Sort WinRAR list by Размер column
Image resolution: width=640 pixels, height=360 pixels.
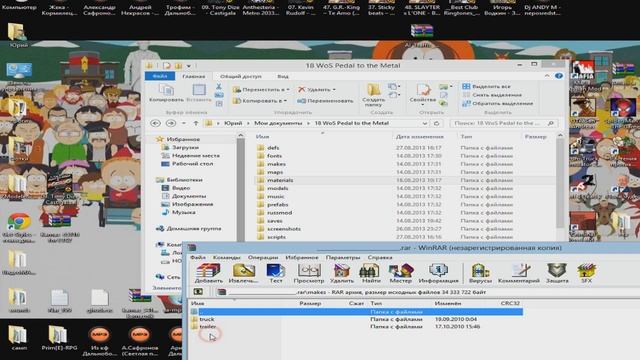(x=310, y=303)
